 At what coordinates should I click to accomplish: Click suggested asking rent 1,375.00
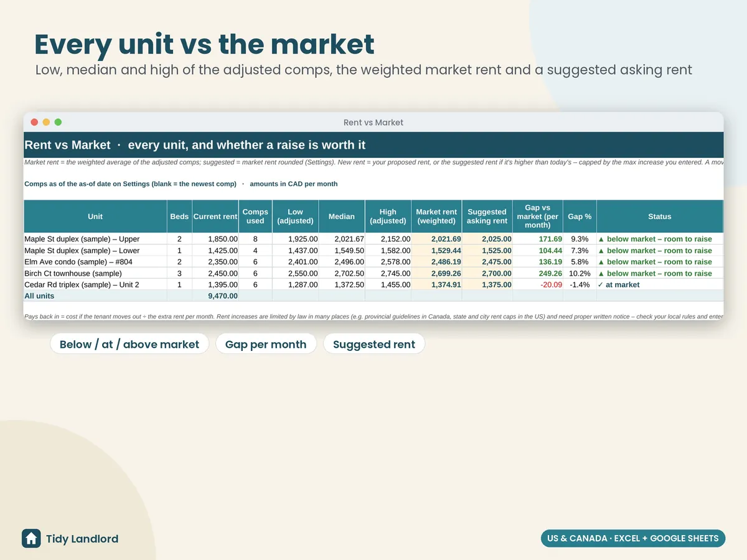coord(487,284)
